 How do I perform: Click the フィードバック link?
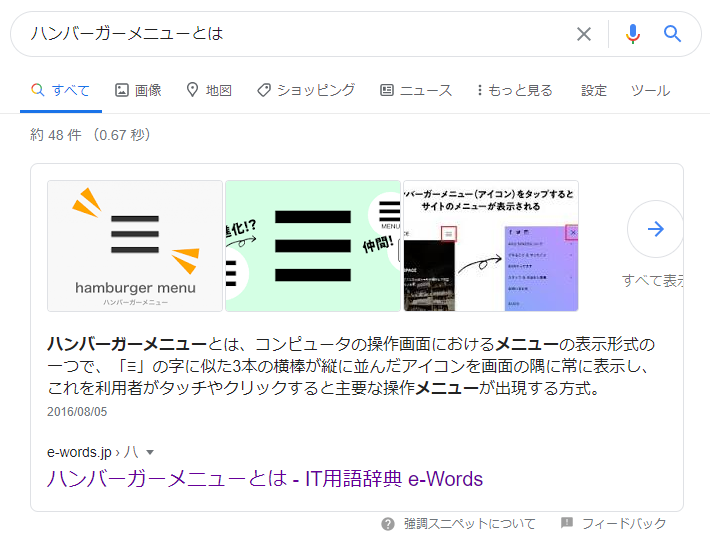pos(624,523)
